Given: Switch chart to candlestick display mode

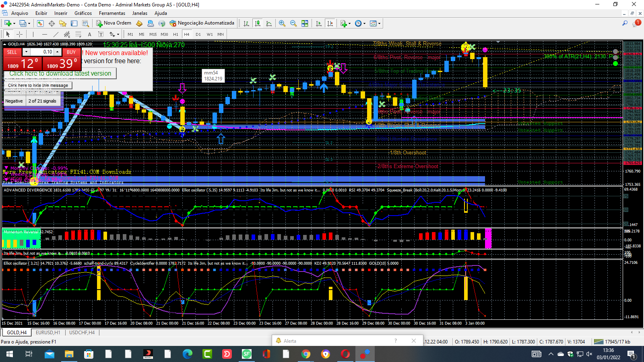Looking at the screenshot, I should coord(258,23).
